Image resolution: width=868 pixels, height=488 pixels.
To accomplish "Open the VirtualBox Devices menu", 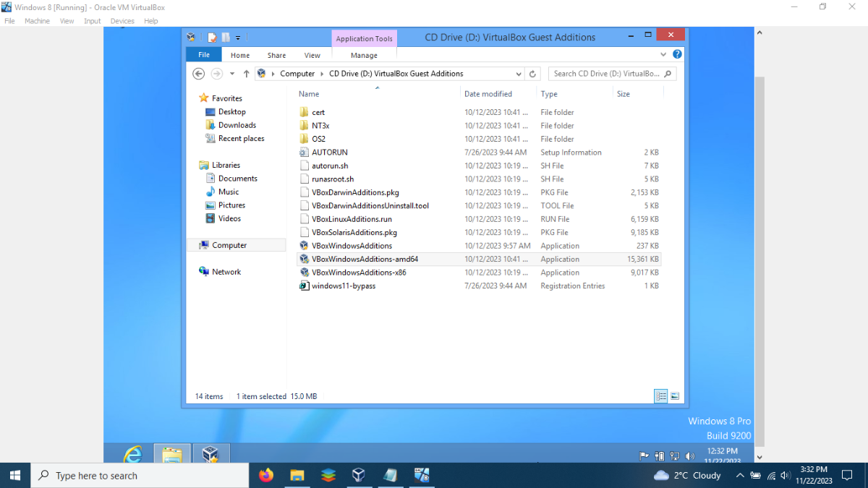I will tap(122, 21).
